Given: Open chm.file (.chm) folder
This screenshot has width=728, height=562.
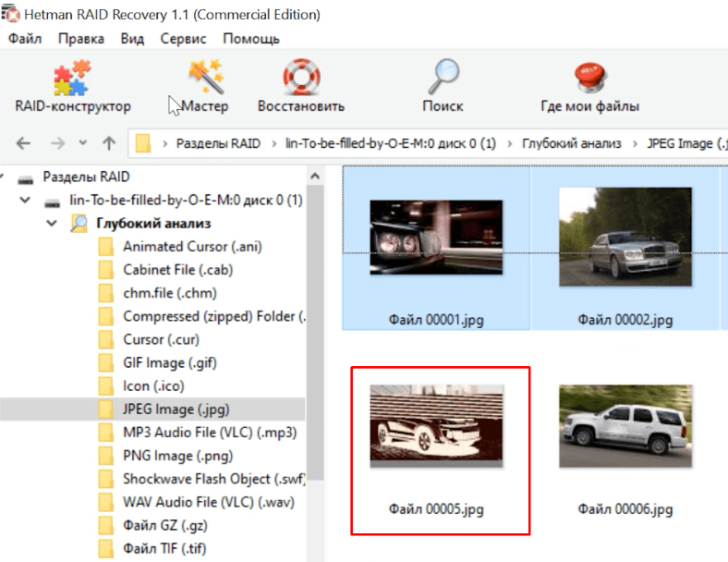Looking at the screenshot, I should (170, 293).
